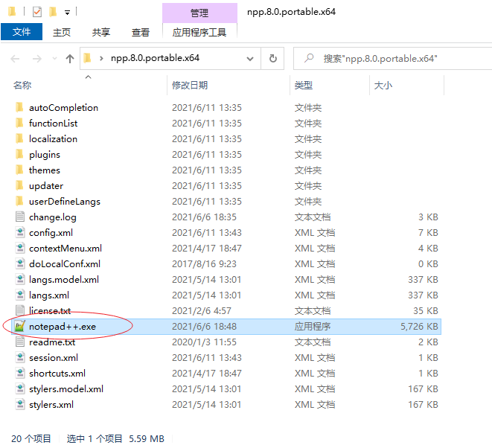The image size is (492, 448).
Task: Click the config.xml file icon
Action: [x=20, y=233]
